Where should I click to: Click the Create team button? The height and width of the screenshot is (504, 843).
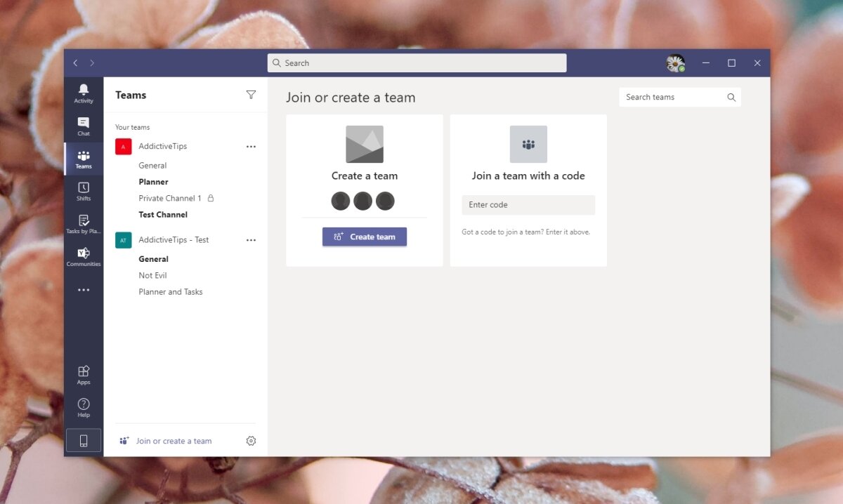point(365,237)
